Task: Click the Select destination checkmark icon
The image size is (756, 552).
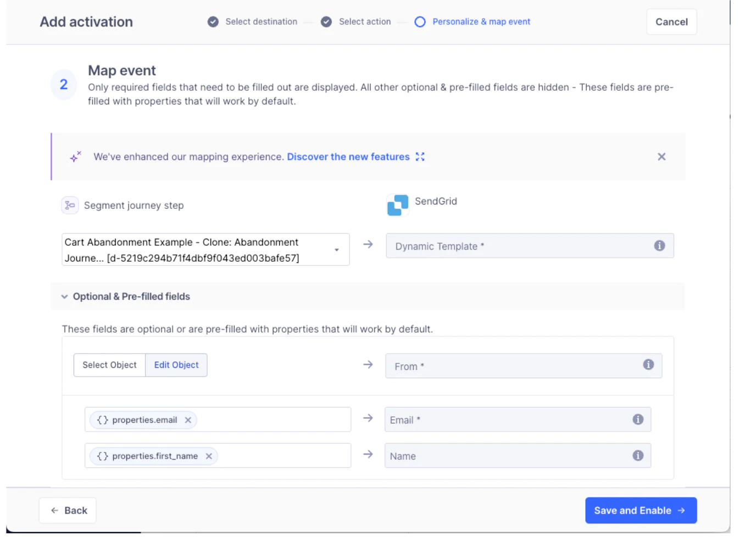Action: [x=213, y=22]
